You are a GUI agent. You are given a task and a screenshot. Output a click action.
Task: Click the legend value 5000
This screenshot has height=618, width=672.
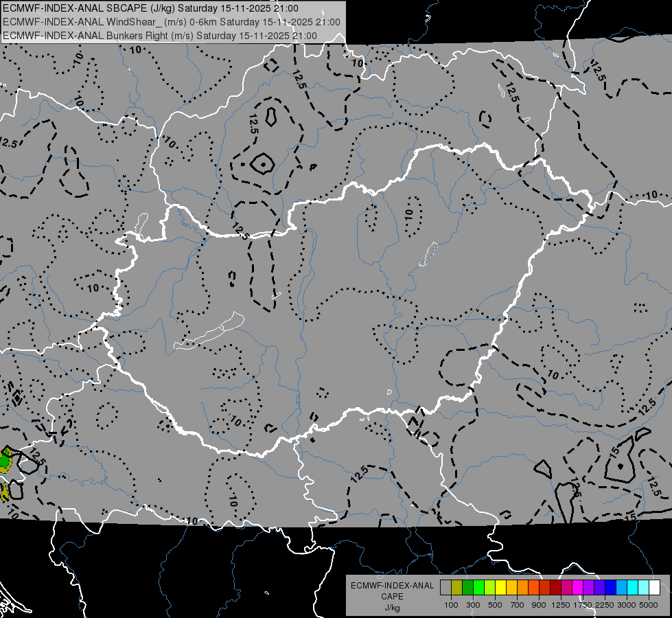pos(649,605)
